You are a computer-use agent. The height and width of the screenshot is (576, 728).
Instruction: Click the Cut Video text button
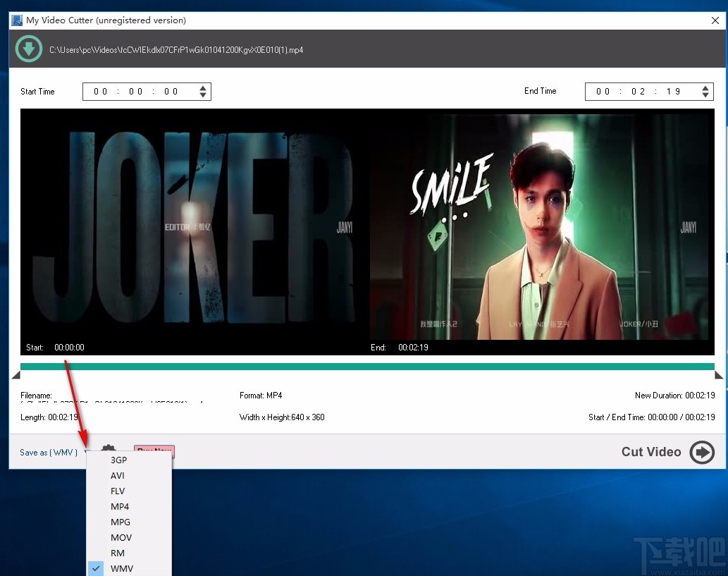[651, 452]
